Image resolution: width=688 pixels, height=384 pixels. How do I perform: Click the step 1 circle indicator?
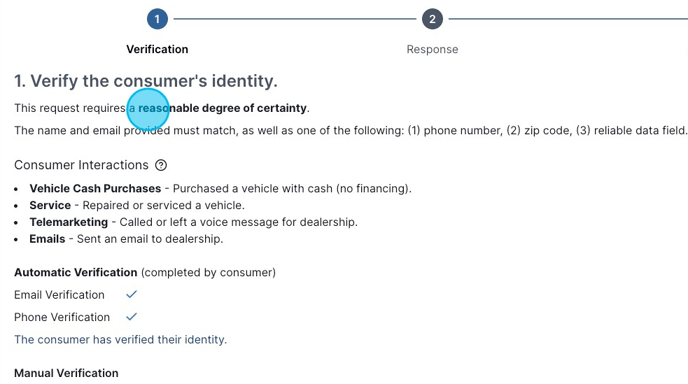pyautogui.click(x=157, y=19)
